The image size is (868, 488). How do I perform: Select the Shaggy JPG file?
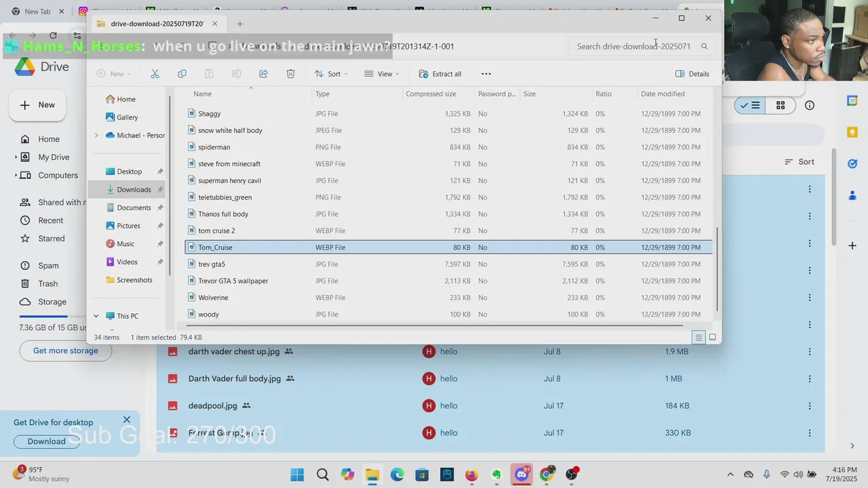(448, 114)
